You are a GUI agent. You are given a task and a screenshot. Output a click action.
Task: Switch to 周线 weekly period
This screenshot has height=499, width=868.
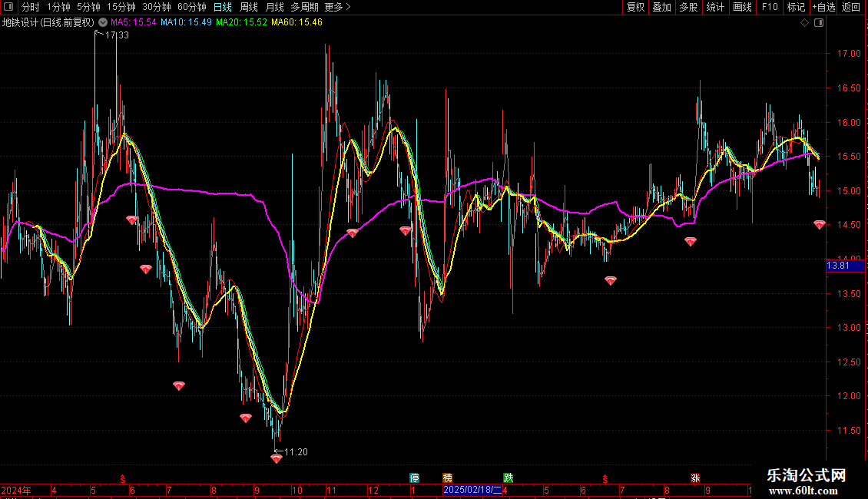click(x=249, y=7)
